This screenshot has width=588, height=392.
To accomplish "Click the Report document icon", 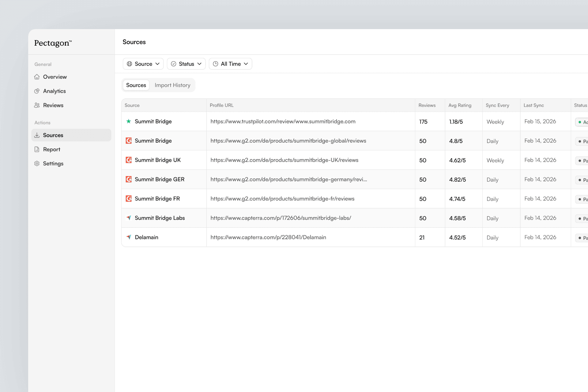I will coord(37,149).
